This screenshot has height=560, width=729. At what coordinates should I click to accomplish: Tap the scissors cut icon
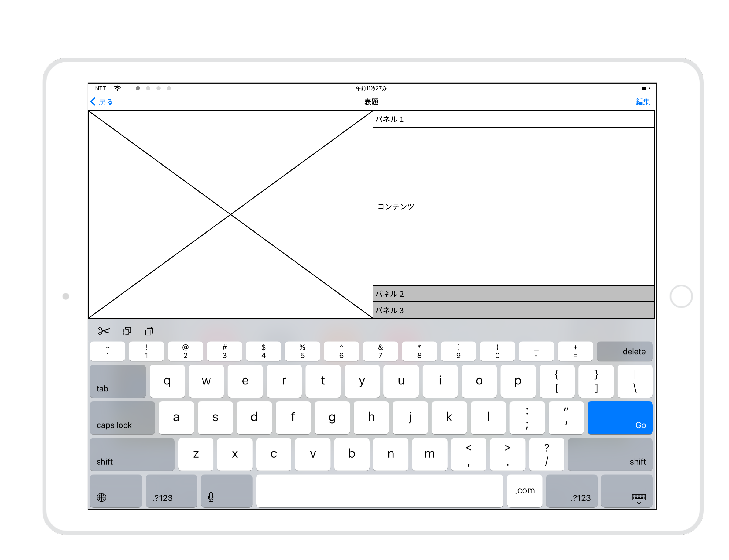104,331
